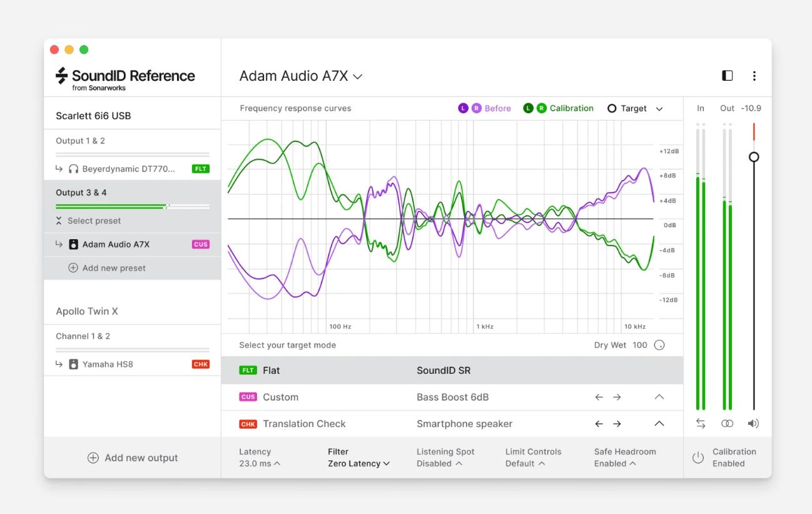This screenshot has width=812, height=514.
Task: Click the plus icon for Add new preset
Action: [x=73, y=268]
